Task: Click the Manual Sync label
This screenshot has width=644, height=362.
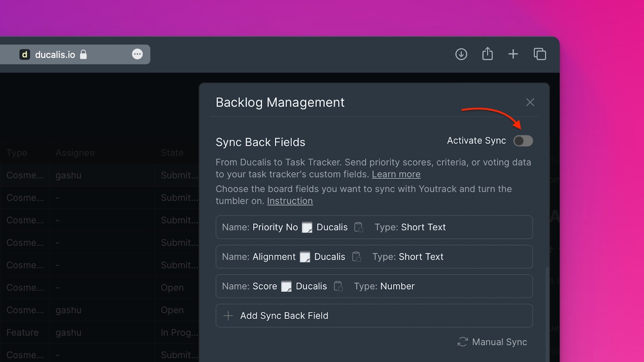Action: [500, 342]
